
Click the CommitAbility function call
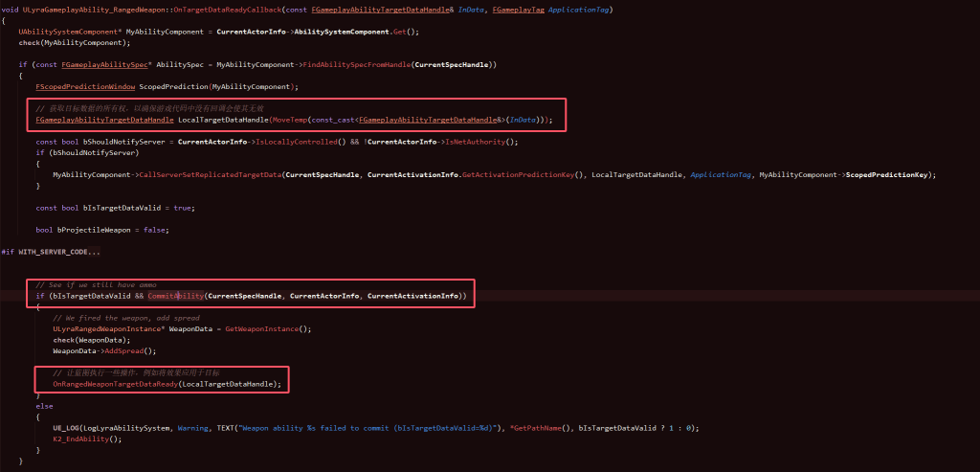click(x=176, y=296)
